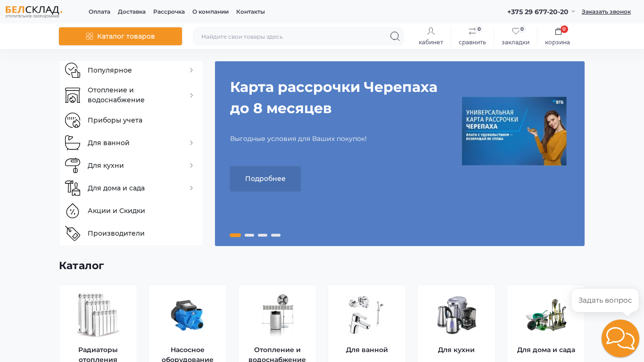Open the Для ванной faucet catalog image
644x362 pixels.
point(367,315)
